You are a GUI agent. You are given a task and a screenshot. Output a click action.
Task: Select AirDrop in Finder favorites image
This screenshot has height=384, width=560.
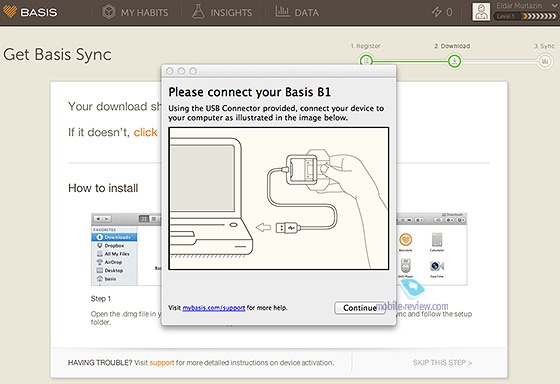click(x=110, y=262)
